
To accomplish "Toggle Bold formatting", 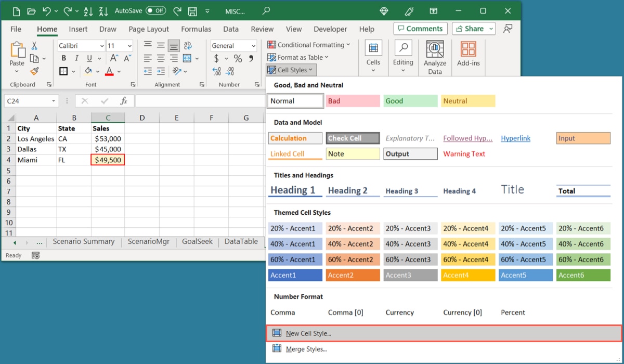I will tap(63, 58).
